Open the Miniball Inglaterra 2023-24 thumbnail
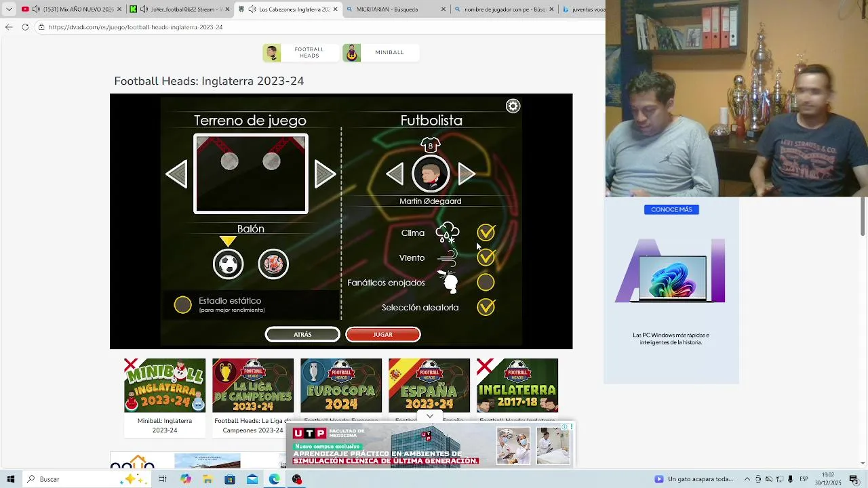868x488 pixels. [x=165, y=385]
